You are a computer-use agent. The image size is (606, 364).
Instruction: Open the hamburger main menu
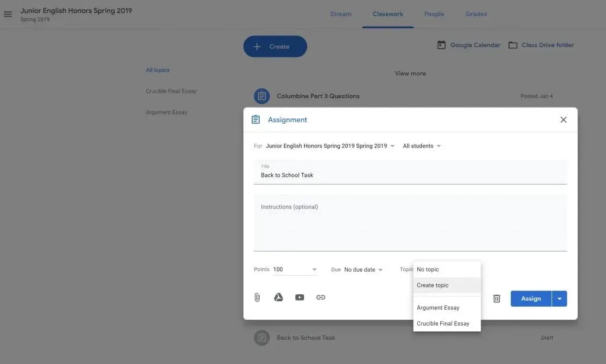click(8, 14)
